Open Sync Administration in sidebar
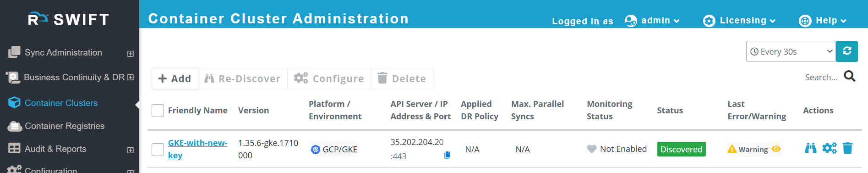 click(63, 53)
